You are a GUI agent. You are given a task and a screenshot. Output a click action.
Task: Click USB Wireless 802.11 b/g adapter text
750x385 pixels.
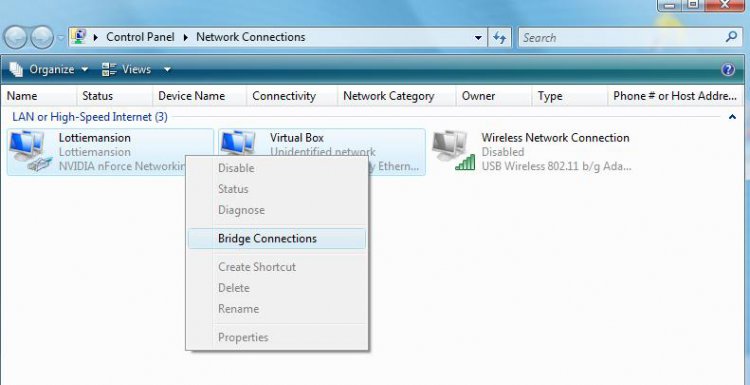click(x=556, y=166)
